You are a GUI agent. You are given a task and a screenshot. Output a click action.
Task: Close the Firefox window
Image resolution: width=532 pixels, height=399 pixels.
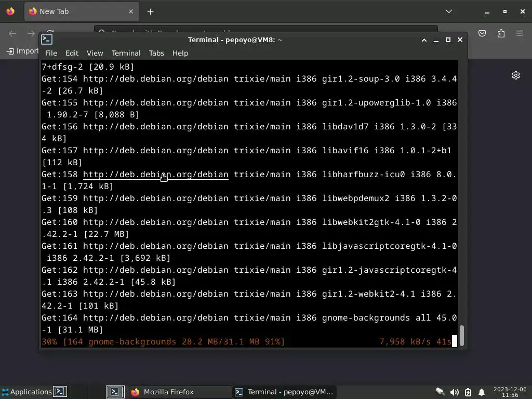pyautogui.click(x=523, y=11)
